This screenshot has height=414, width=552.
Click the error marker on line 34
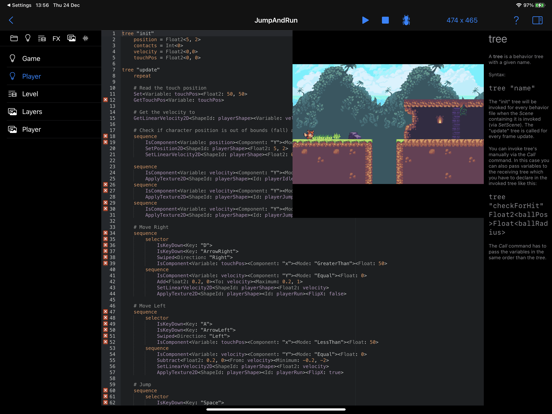[105, 233]
